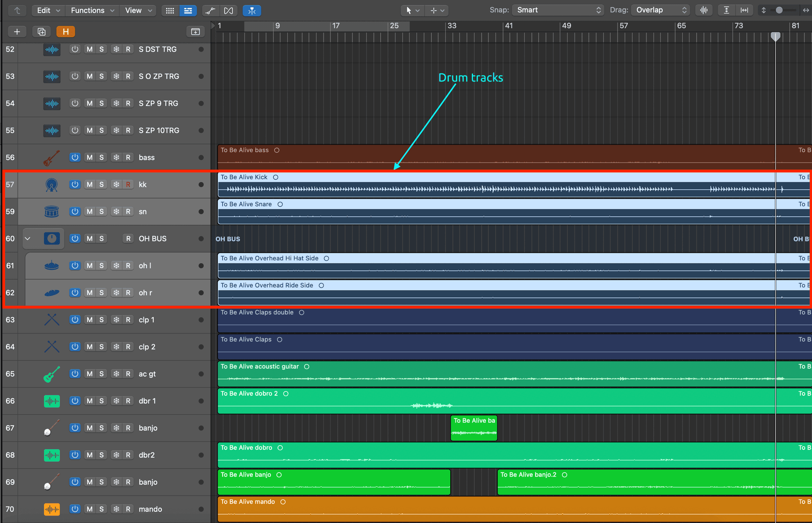Click the drumsticks icon on clp 1 track
The height and width of the screenshot is (523, 812).
click(52, 319)
